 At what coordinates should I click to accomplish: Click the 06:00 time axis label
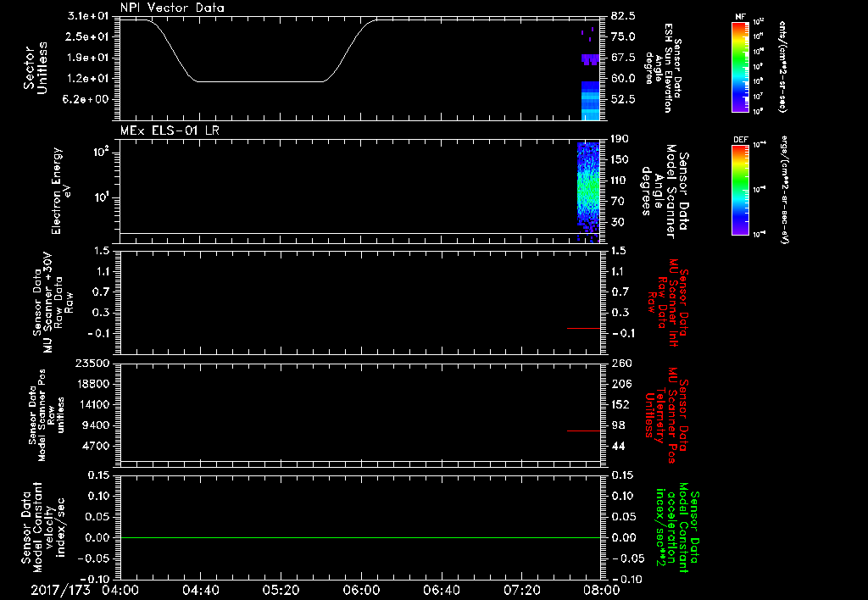361,590
